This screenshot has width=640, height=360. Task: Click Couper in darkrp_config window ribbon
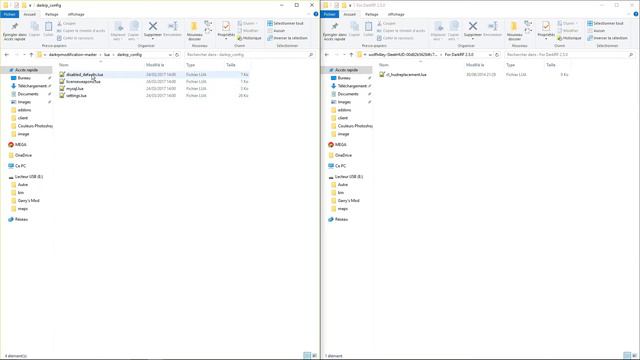click(x=67, y=23)
